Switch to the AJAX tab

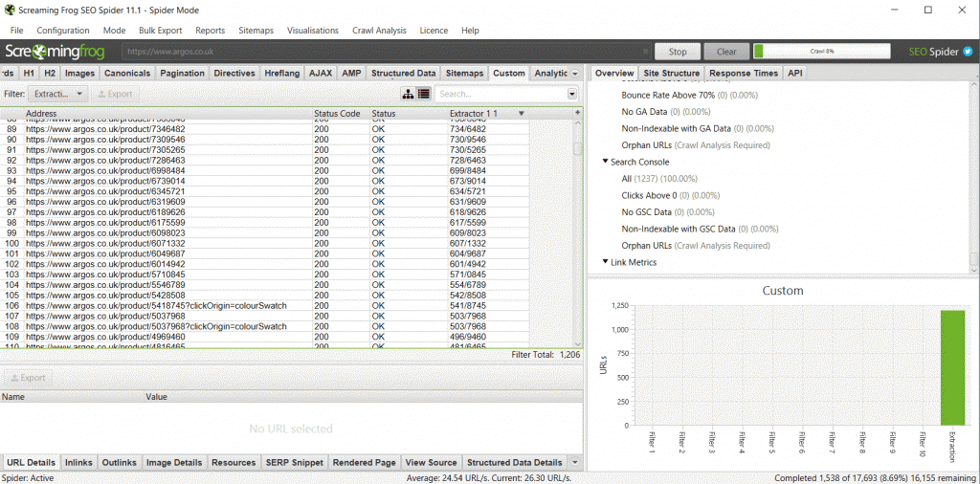pos(321,73)
